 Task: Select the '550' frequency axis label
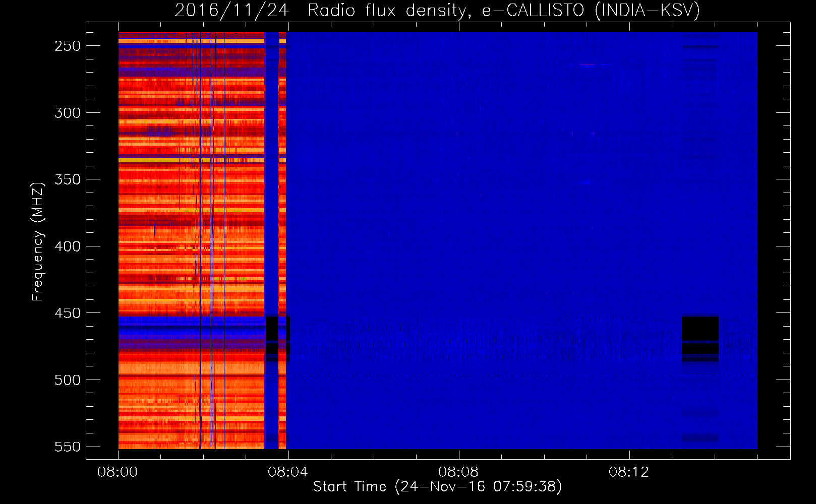(68, 447)
